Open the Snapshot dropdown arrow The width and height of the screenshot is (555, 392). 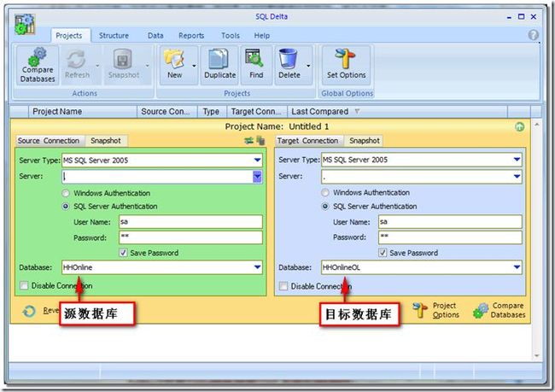click(147, 66)
